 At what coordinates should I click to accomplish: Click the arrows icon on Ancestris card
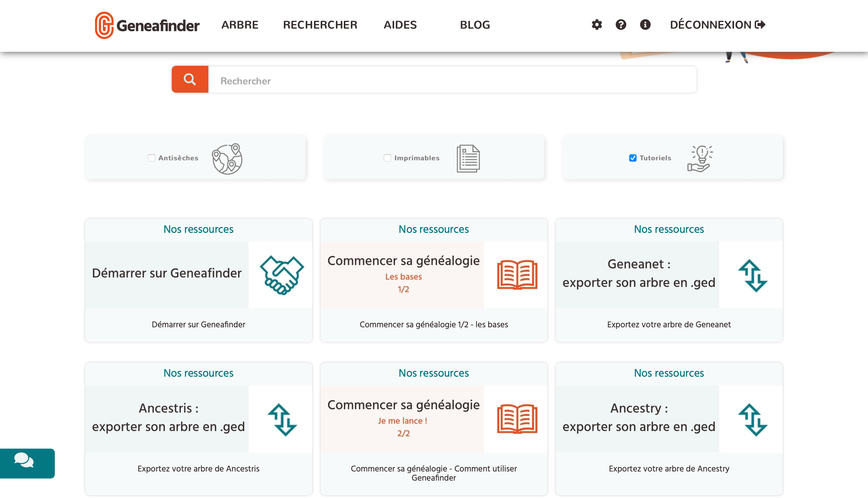tap(282, 420)
